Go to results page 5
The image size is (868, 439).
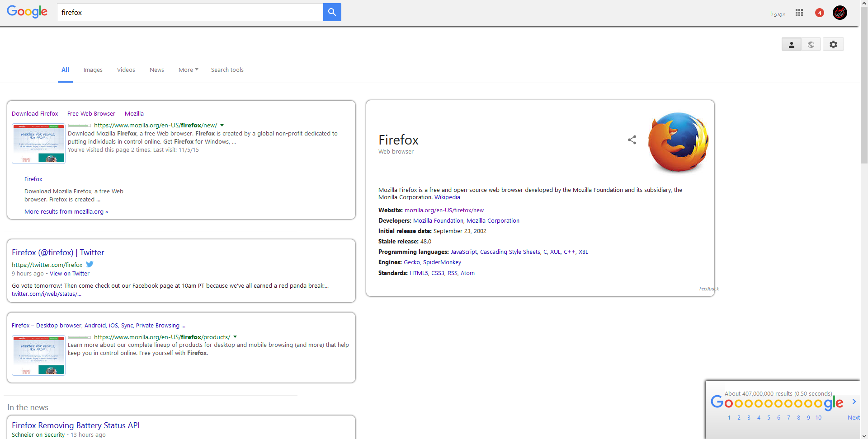click(769, 418)
